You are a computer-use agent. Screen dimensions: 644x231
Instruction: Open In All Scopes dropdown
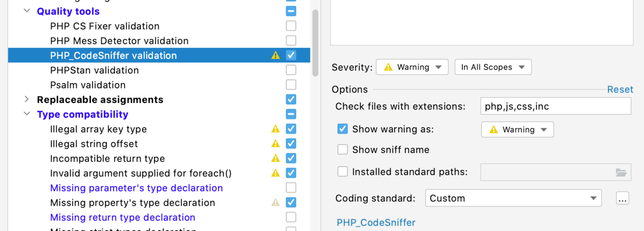(x=493, y=67)
